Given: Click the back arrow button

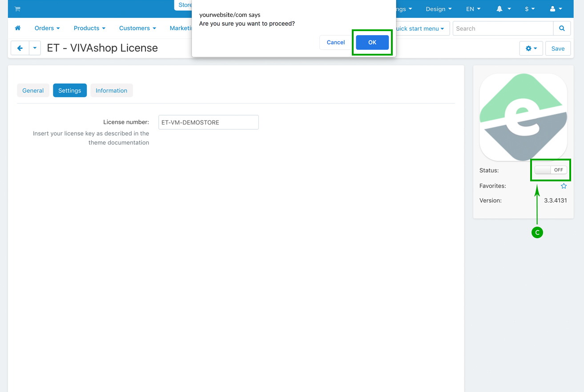Looking at the screenshot, I should (20, 48).
